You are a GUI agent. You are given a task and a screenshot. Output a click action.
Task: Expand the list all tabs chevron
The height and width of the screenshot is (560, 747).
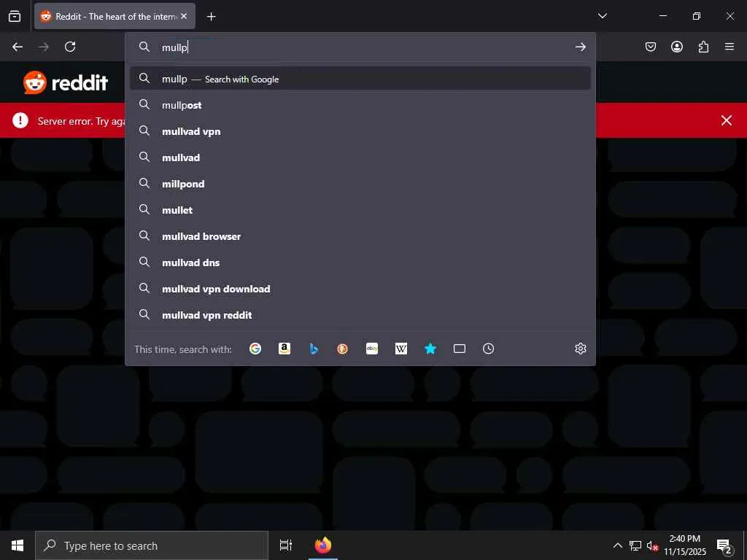(x=602, y=16)
